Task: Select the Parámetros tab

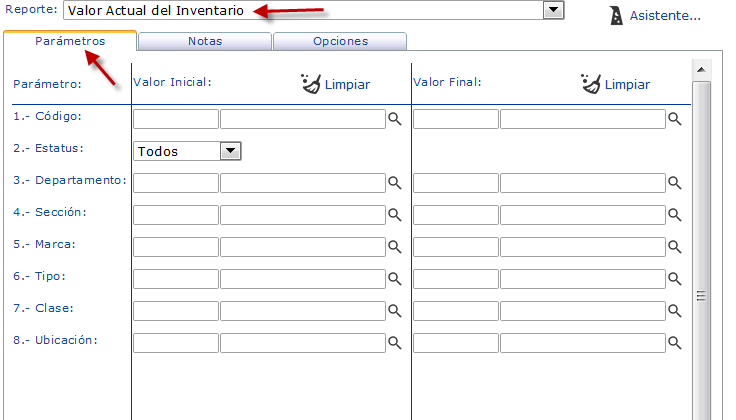Action: click(70, 42)
